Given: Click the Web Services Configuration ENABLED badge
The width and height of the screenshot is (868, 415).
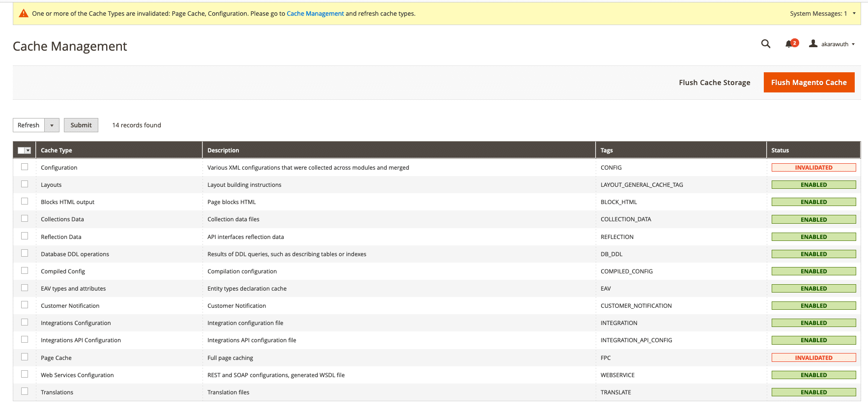Looking at the screenshot, I should tap(813, 375).
